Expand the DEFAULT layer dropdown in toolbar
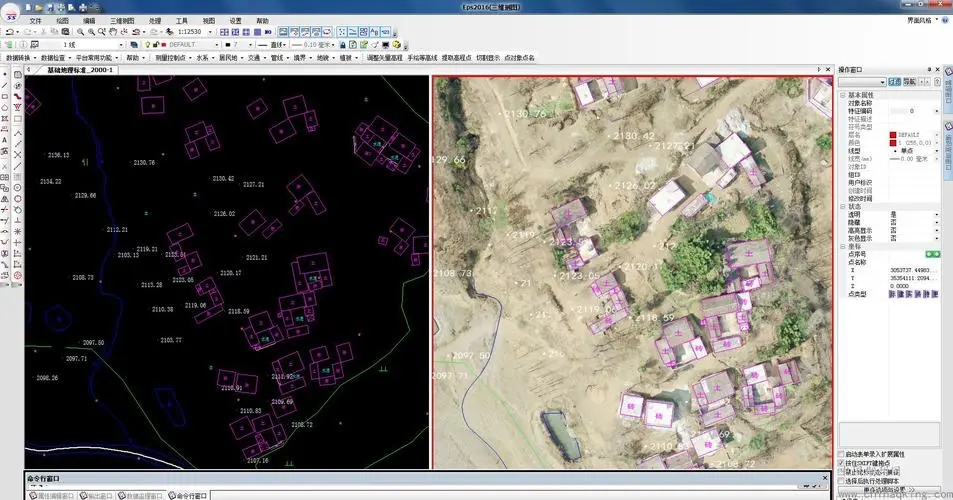This screenshot has height=500, width=953. (x=212, y=45)
